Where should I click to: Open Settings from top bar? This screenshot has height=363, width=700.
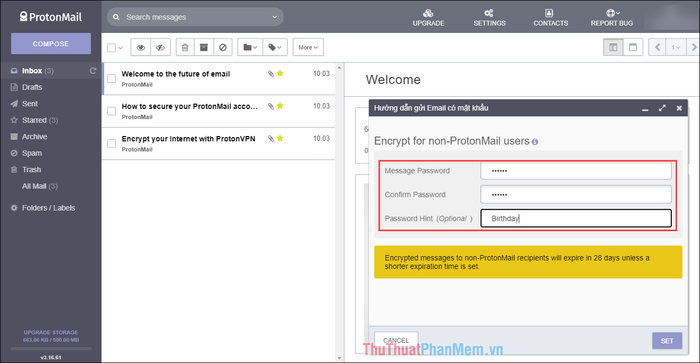[489, 18]
